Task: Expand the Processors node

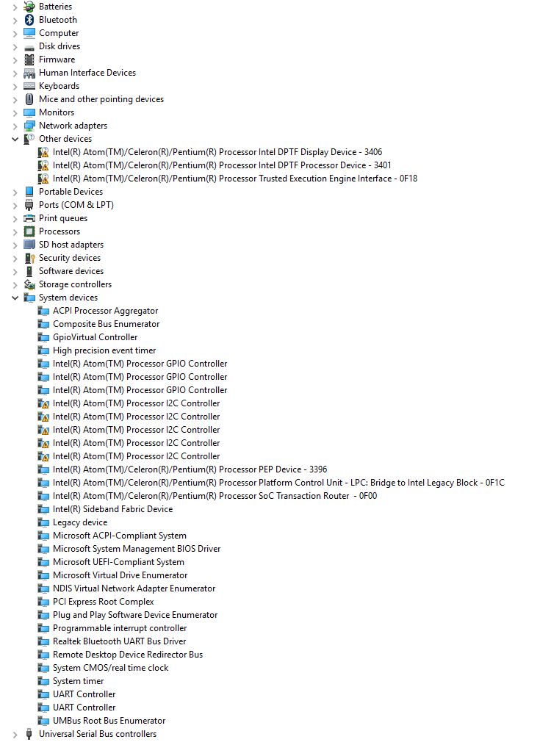Action: [x=15, y=232]
